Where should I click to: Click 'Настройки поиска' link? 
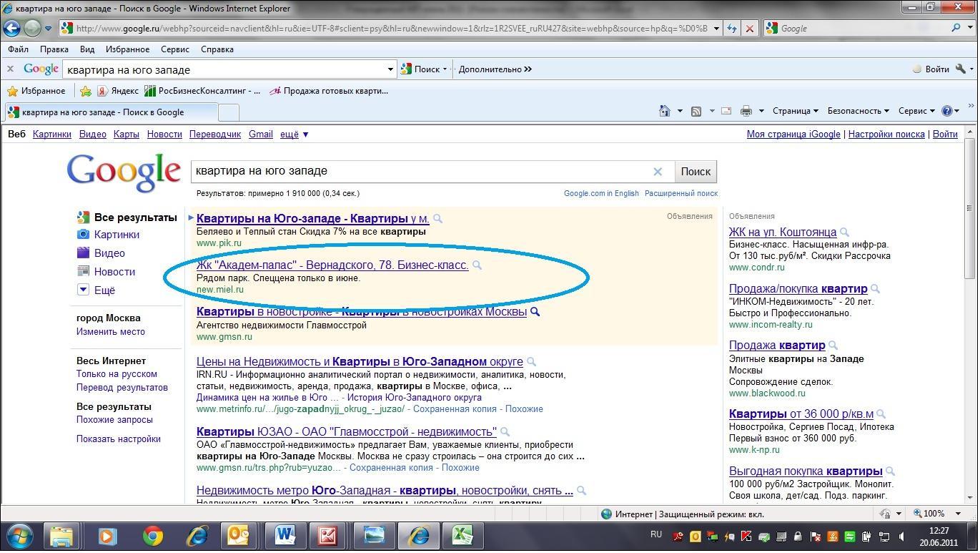pyautogui.click(x=886, y=134)
